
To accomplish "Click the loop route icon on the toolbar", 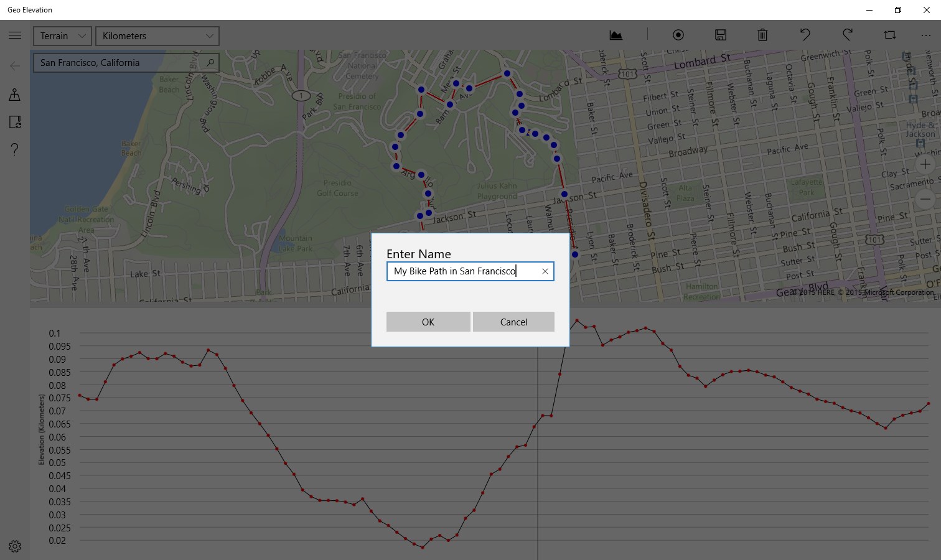I will [889, 35].
